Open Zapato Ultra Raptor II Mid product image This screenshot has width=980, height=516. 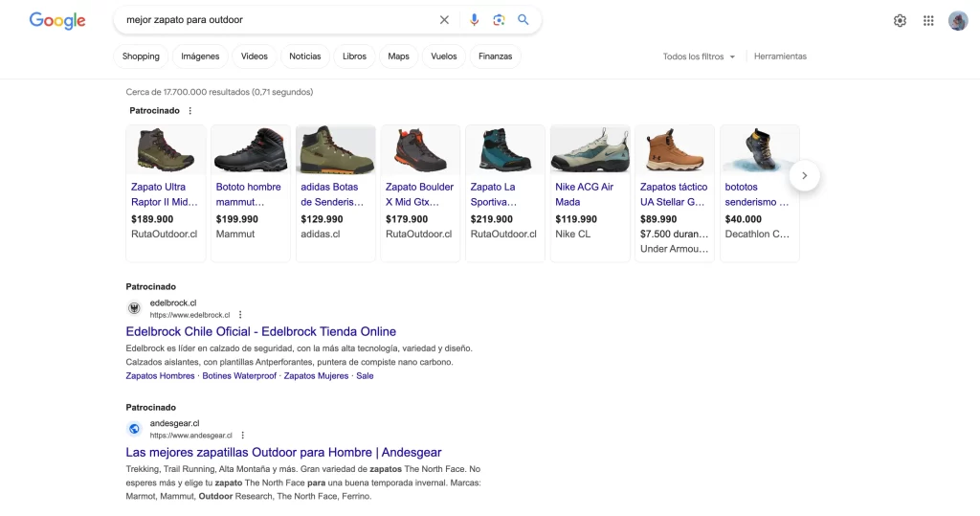(x=166, y=150)
